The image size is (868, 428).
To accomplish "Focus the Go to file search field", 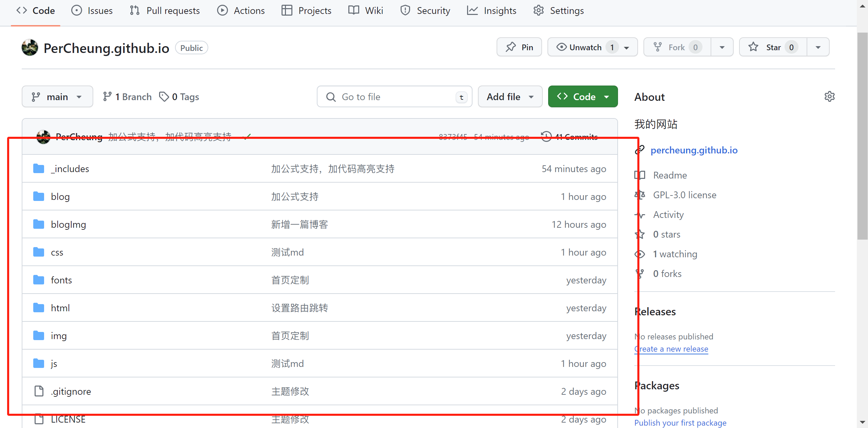I will tap(394, 97).
